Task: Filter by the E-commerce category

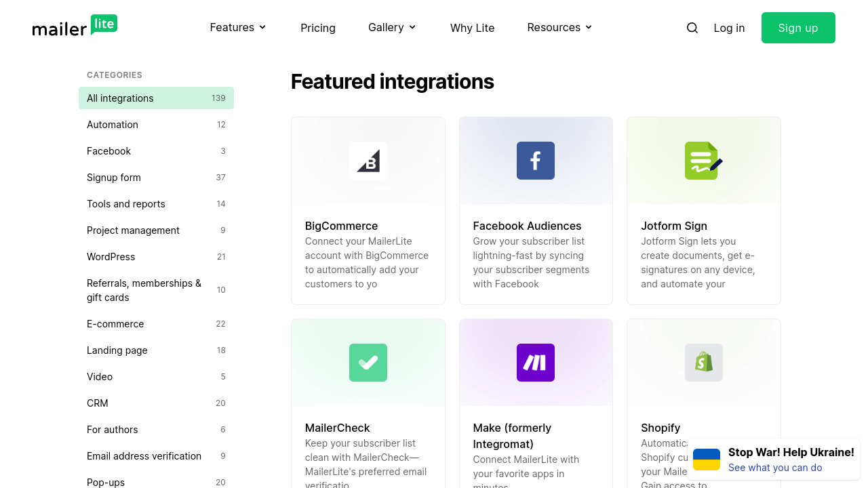Action: click(115, 324)
